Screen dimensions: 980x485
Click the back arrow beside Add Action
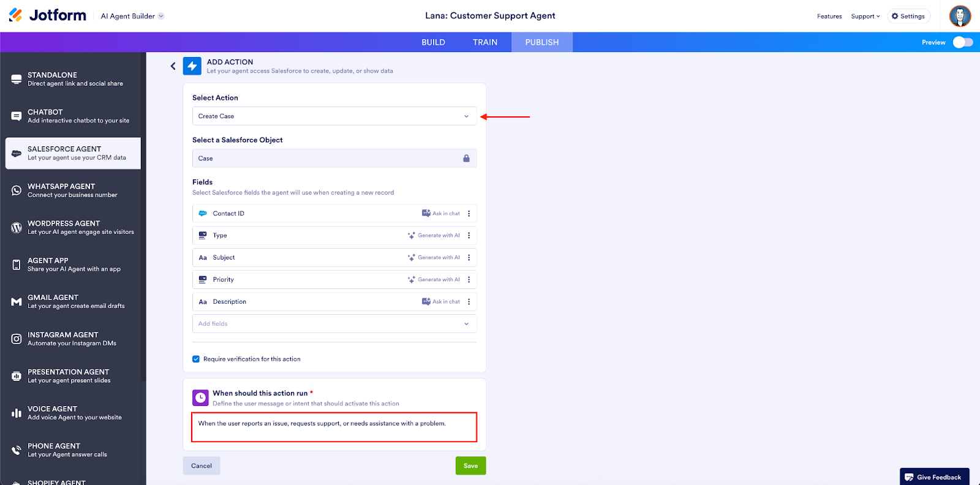(x=173, y=66)
